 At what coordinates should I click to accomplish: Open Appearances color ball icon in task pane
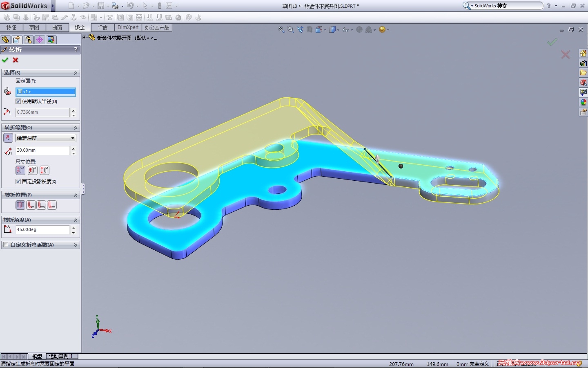(583, 102)
